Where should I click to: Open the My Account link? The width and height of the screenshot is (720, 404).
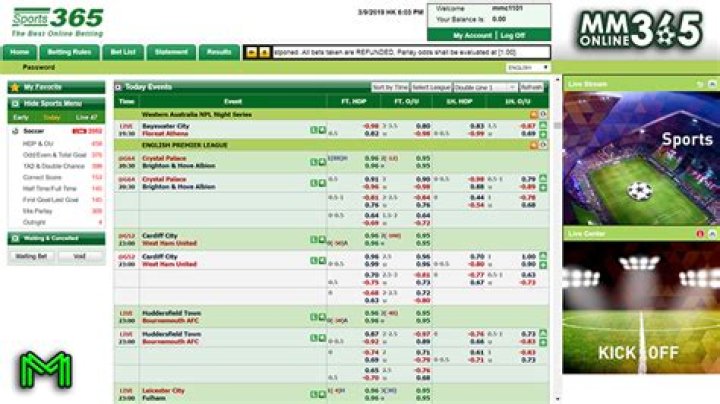(x=472, y=35)
